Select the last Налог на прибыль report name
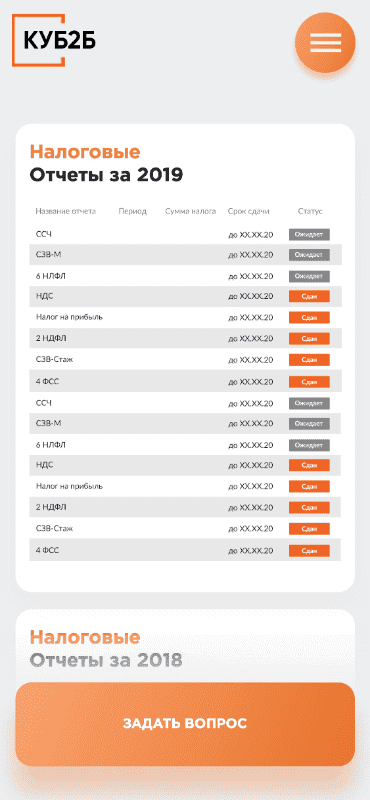This screenshot has height=800, width=370. click(x=69, y=486)
